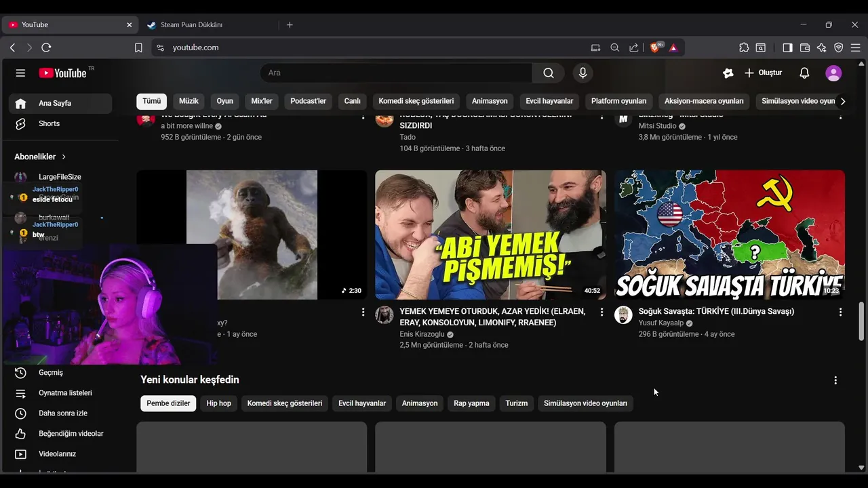Open Beğendiğim videolar in the sidebar
The height and width of the screenshot is (488, 868).
(60, 434)
